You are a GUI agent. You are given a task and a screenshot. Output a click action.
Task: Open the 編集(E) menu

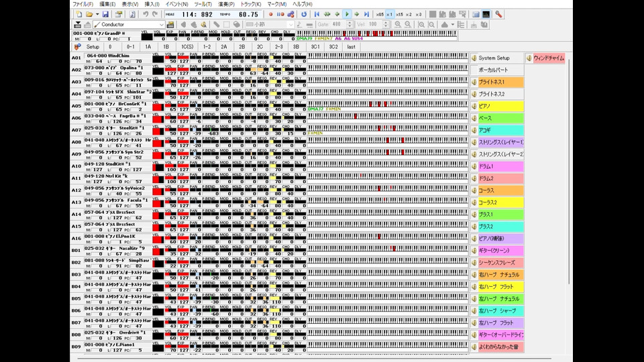tap(107, 4)
